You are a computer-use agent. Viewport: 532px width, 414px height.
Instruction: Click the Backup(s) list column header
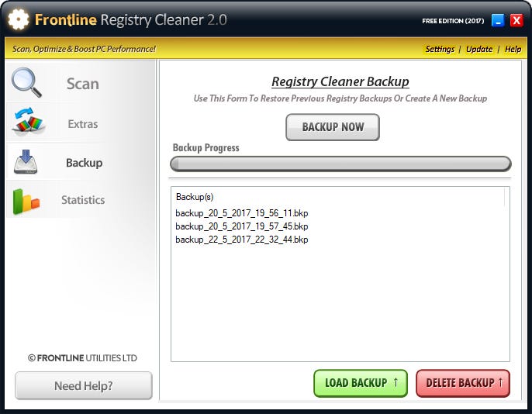[338, 197]
